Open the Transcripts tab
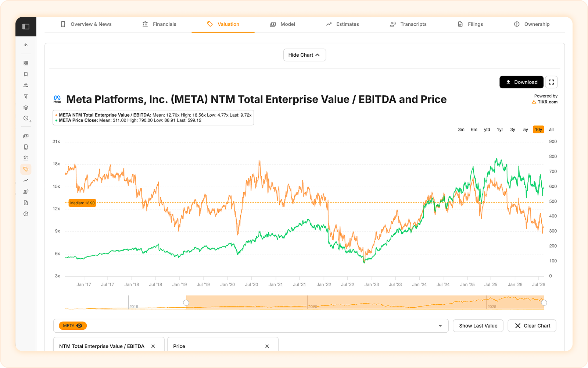Screen dimensions: 588x368 coord(408,24)
